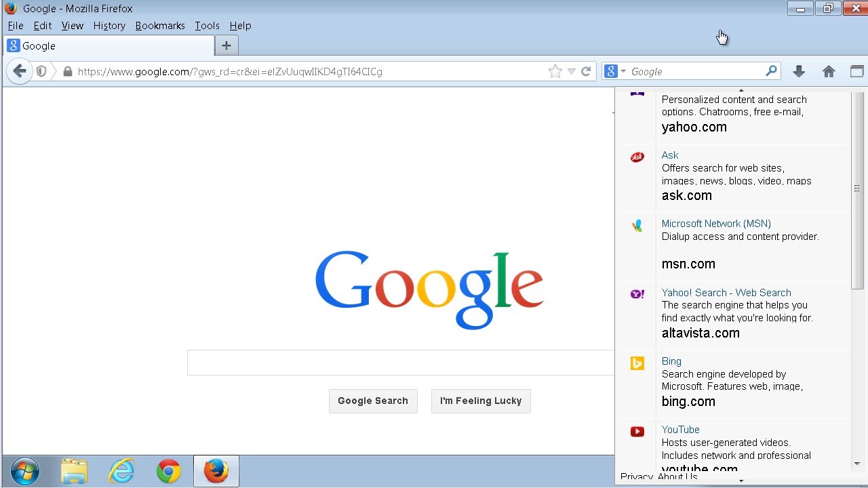The height and width of the screenshot is (488, 868).
Task: Open the File menu
Action: pyautogui.click(x=16, y=26)
